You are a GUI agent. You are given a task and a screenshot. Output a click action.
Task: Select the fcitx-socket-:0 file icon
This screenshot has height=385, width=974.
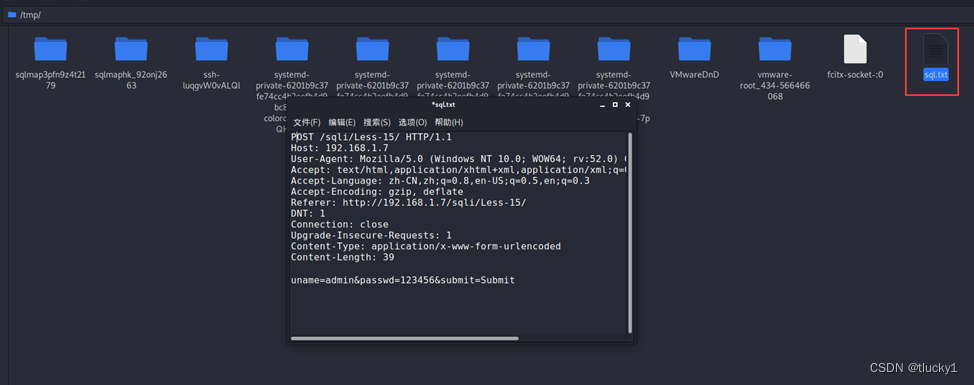pos(855,49)
